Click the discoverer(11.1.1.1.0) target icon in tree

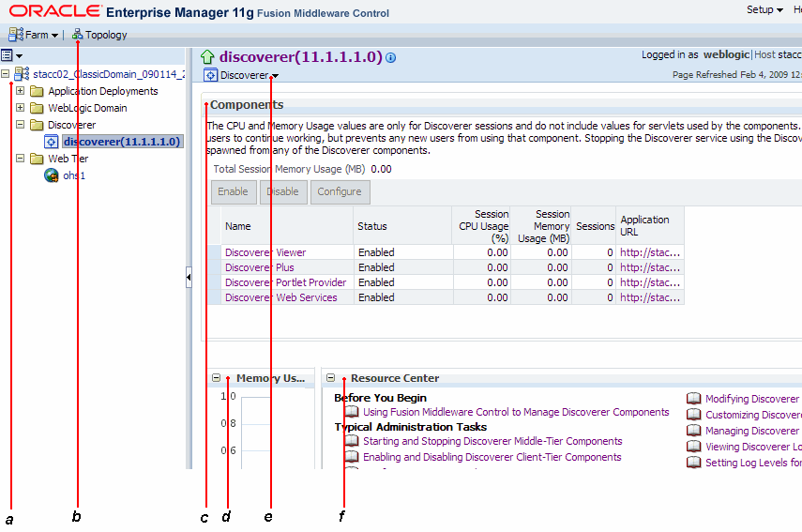pos(52,142)
